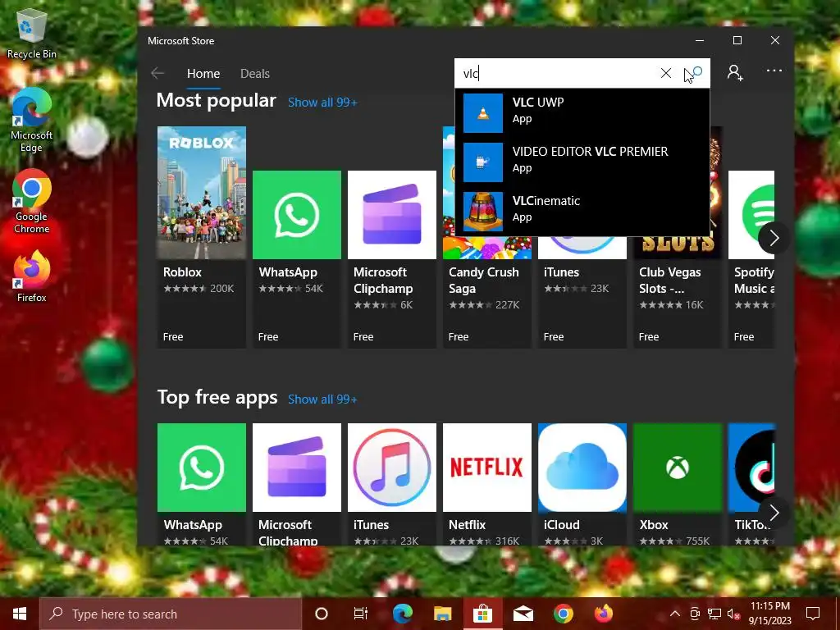
Task: Open Roblox tile in Most popular
Action: coord(202,237)
